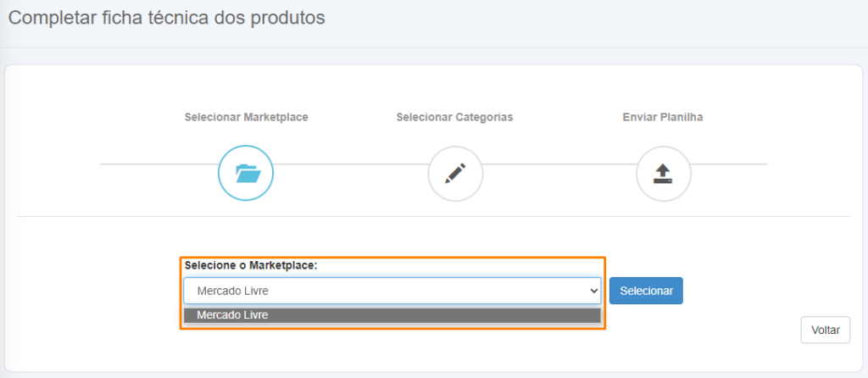Open the 'Enviar Planilha' step label
The image size is (868, 378).
click(x=663, y=117)
